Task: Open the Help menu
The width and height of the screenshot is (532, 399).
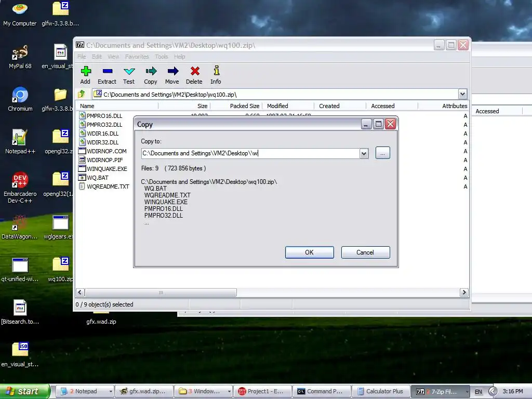Action: point(179,57)
